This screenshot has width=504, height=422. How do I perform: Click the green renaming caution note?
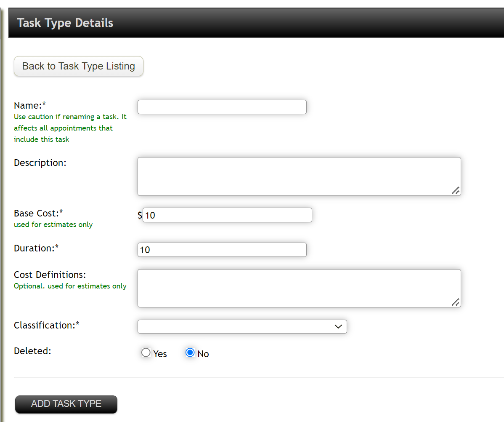click(70, 128)
